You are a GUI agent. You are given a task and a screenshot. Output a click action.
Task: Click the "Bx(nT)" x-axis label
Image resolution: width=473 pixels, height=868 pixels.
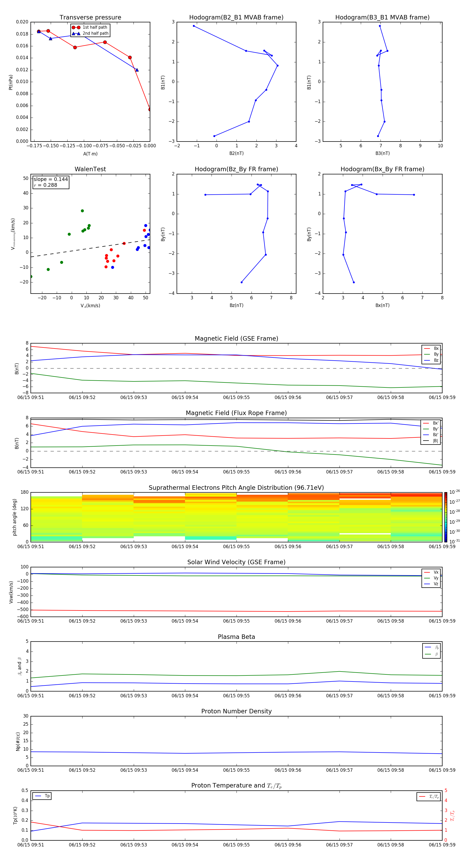pos(382,305)
